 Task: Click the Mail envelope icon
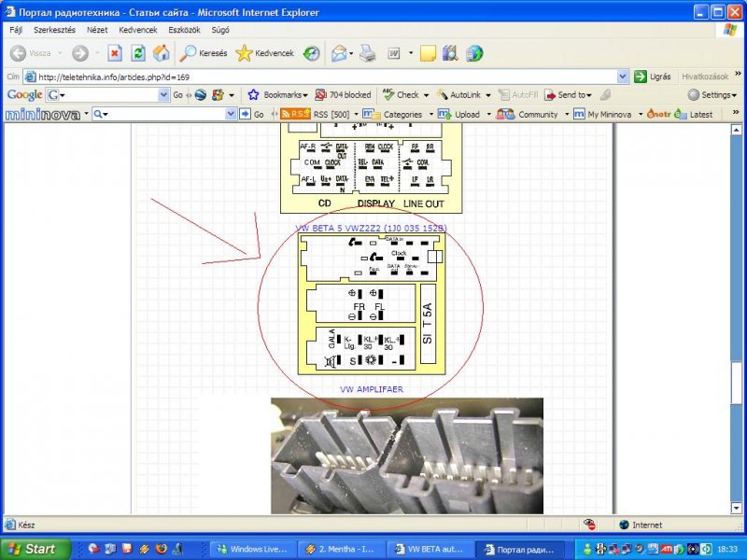(339, 53)
